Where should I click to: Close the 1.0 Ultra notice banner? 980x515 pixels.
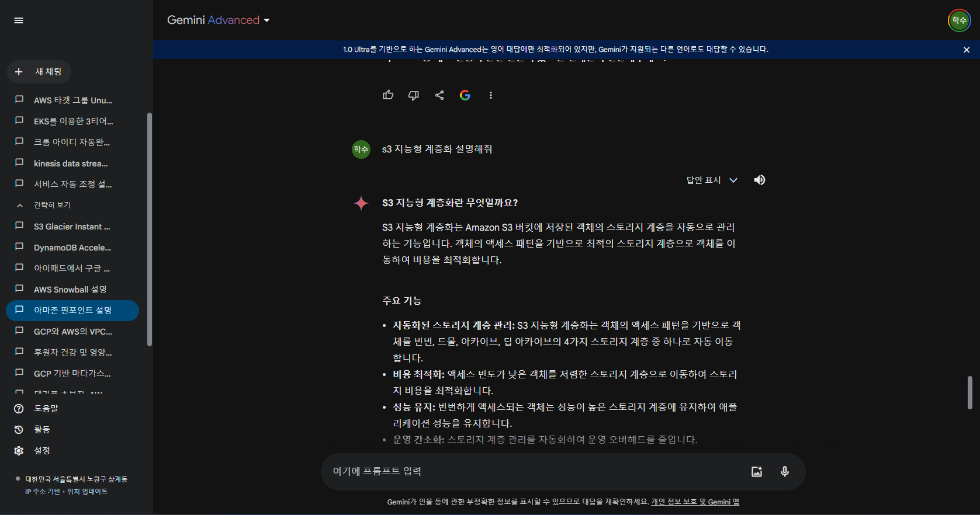coord(967,50)
